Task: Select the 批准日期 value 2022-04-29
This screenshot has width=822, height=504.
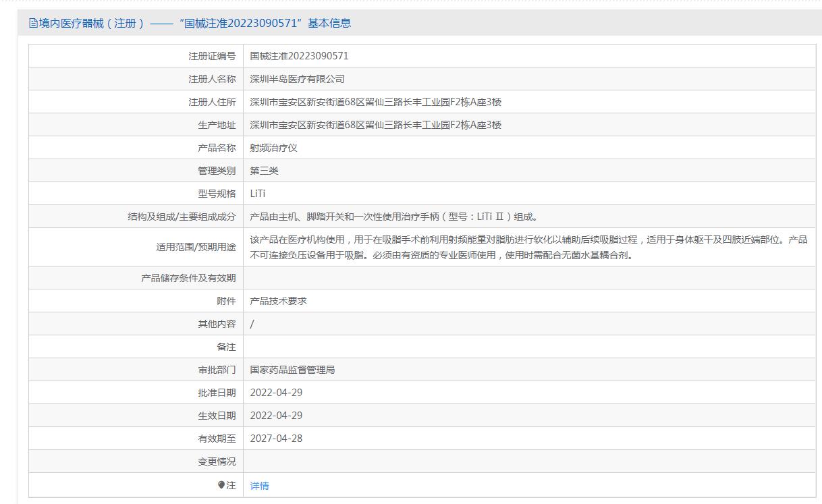Action: click(276, 393)
